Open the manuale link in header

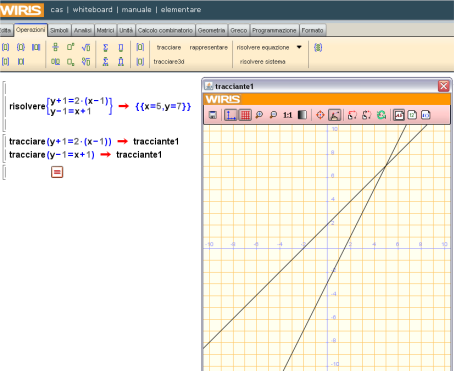[136, 10]
